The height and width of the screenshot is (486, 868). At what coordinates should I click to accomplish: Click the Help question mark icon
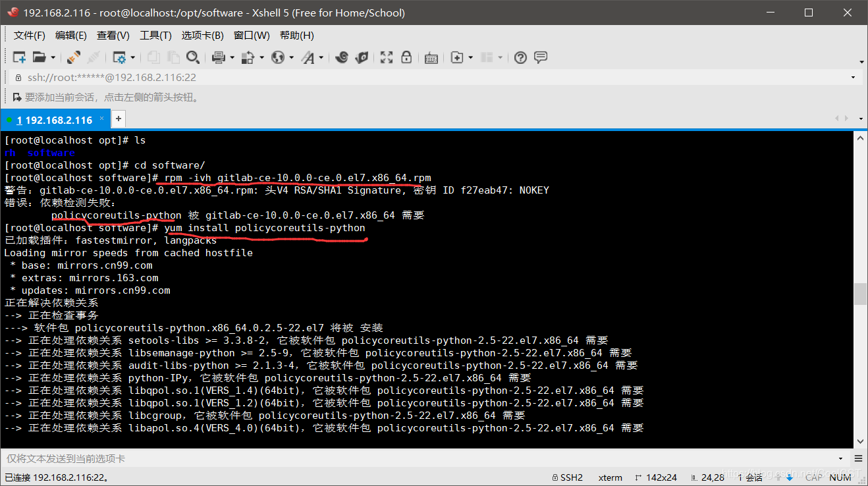pyautogui.click(x=521, y=57)
